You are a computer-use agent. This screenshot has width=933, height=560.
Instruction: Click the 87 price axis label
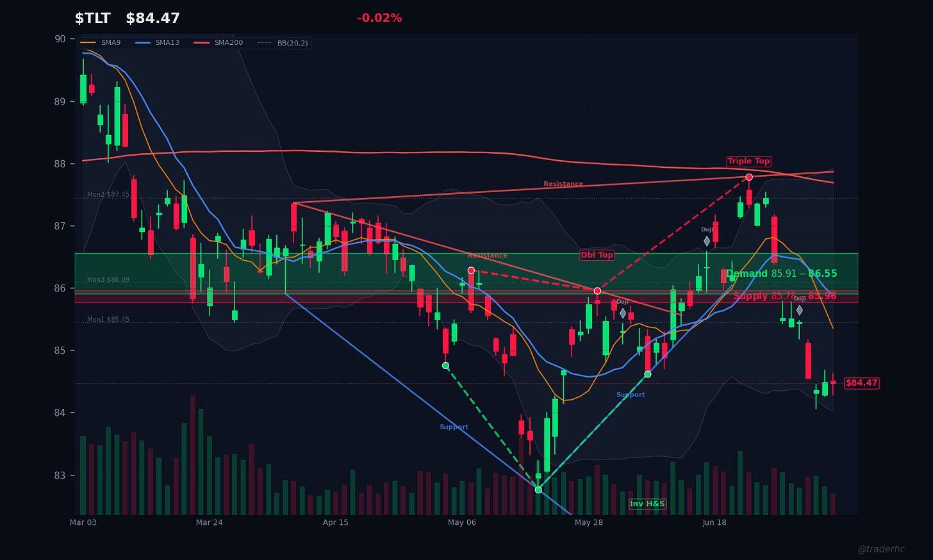click(60, 226)
